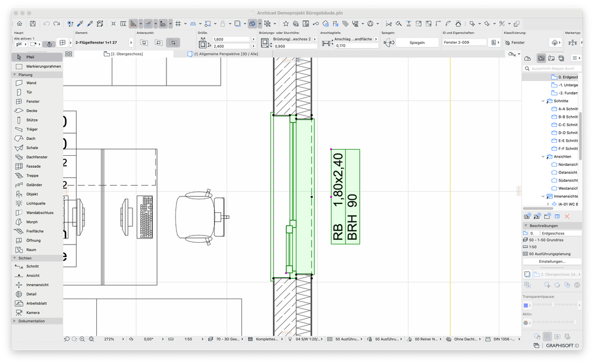The image size is (594, 364).
Task: Adjust the Transparentpause slider
Action: 553,305
